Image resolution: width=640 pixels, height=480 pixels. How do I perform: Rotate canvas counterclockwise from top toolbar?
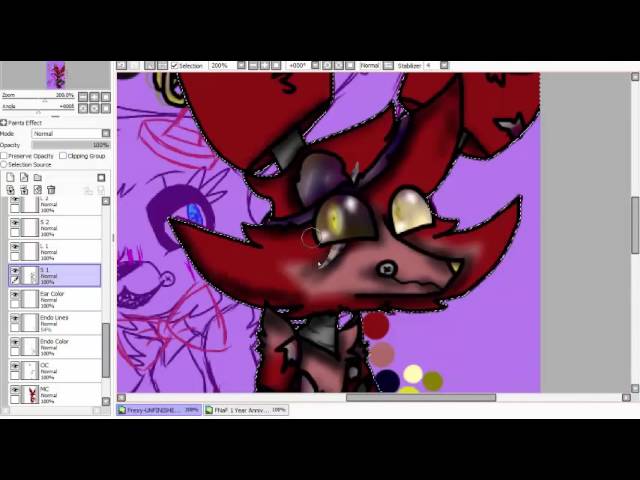327,65
